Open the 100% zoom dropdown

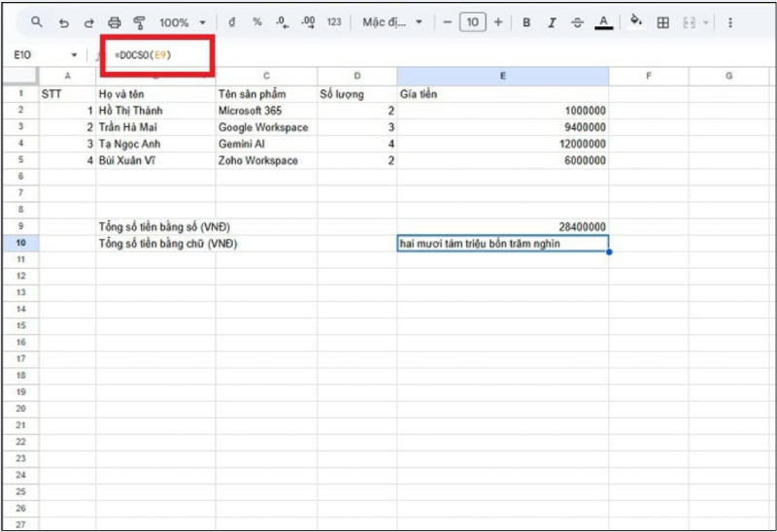[x=182, y=22]
